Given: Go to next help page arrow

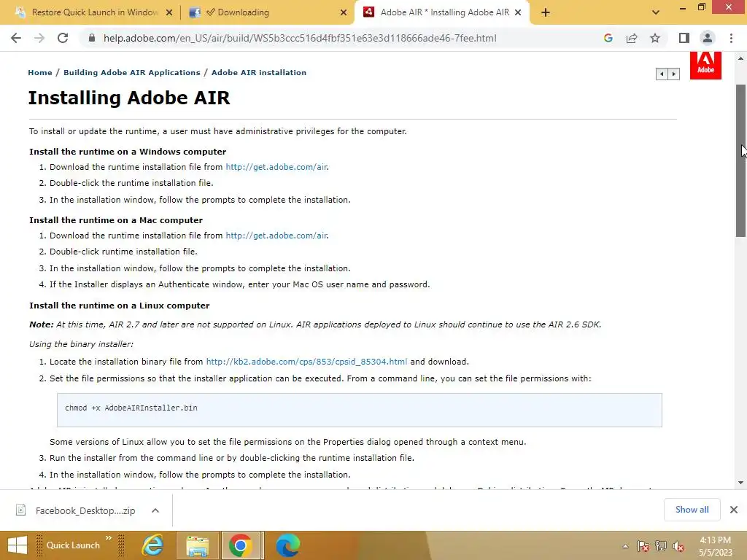Looking at the screenshot, I should coord(673,74).
